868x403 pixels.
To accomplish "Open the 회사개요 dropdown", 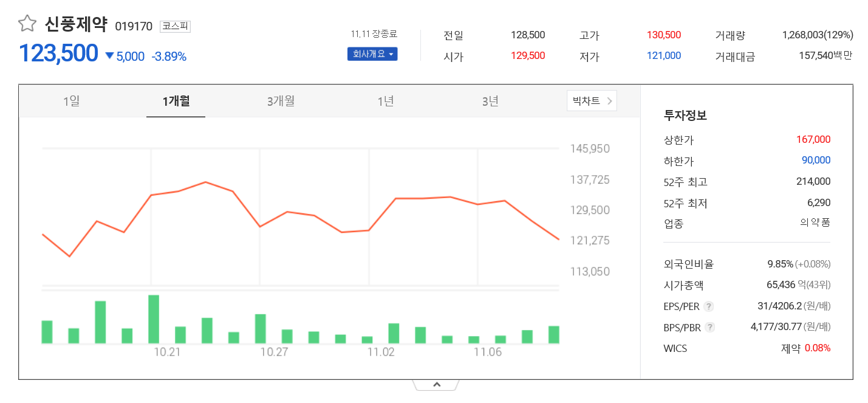I will coord(372,54).
